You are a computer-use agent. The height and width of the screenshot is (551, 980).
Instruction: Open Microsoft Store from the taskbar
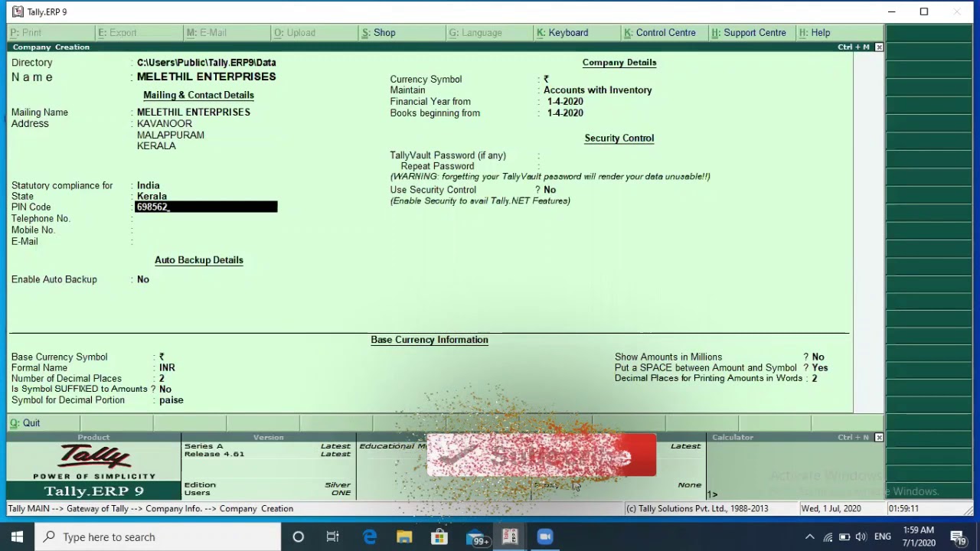(x=439, y=537)
